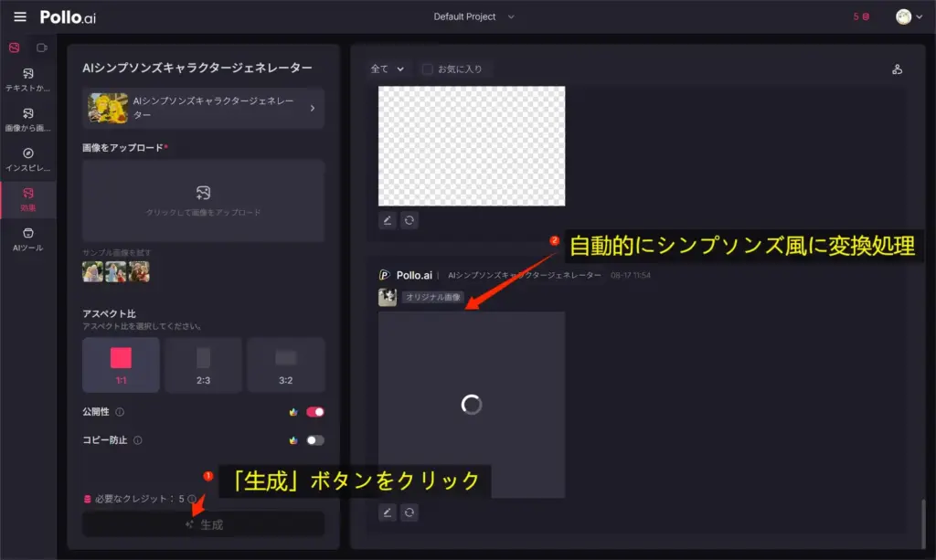Show info for 公開性
Image resolution: width=936 pixels, height=560 pixels.
click(120, 412)
